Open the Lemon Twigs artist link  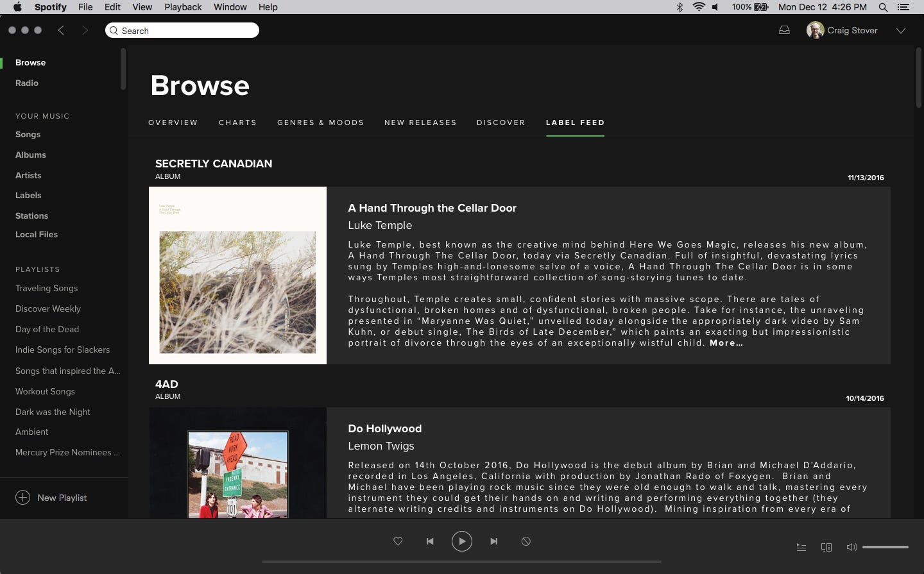[381, 446]
